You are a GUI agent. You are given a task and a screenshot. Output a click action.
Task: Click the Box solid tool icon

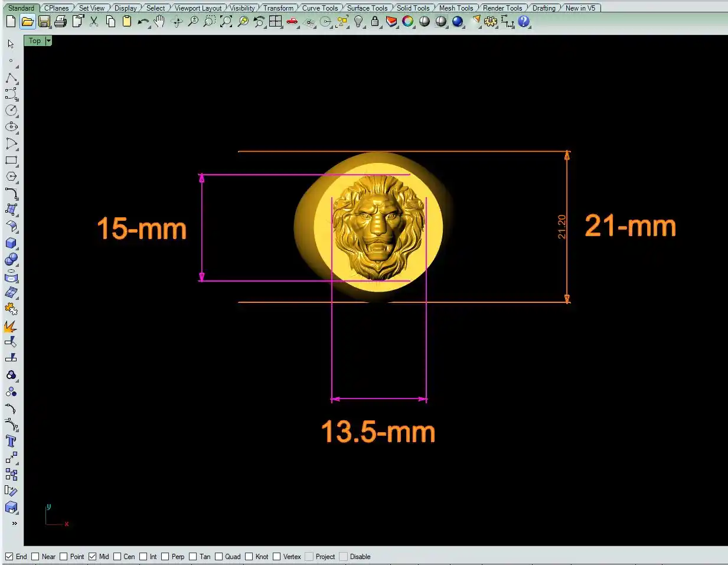coord(11,243)
